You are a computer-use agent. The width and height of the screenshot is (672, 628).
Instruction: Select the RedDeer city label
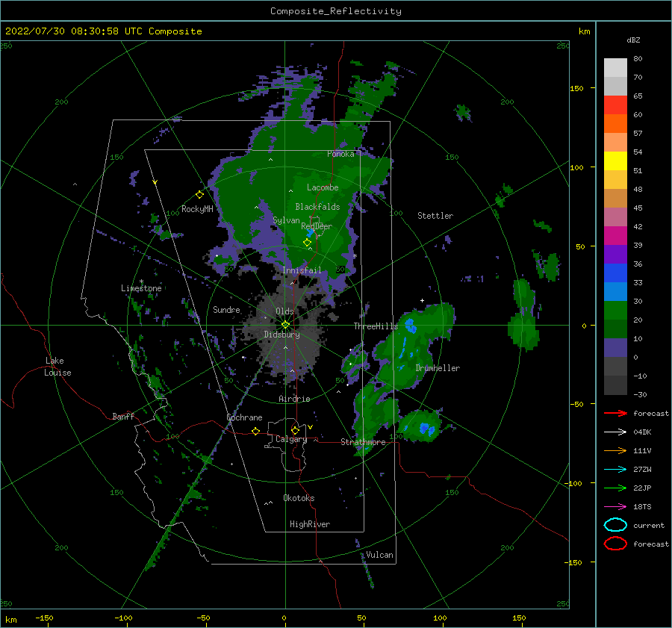tap(317, 226)
